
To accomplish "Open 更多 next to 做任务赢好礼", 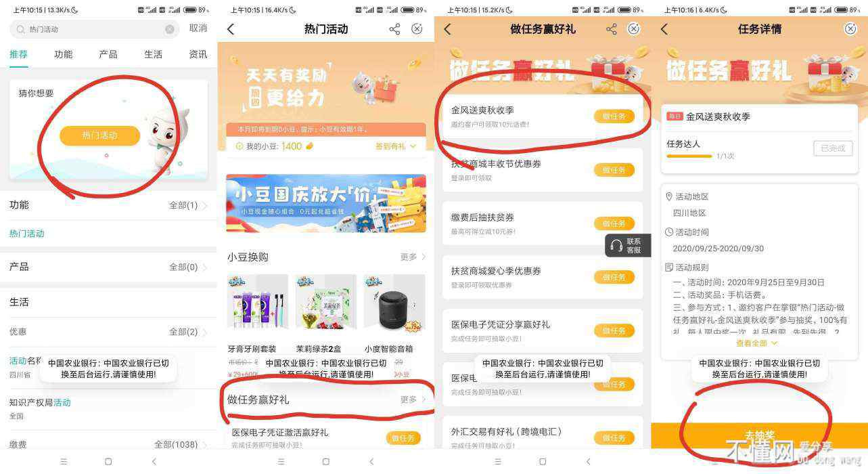I will [x=413, y=400].
